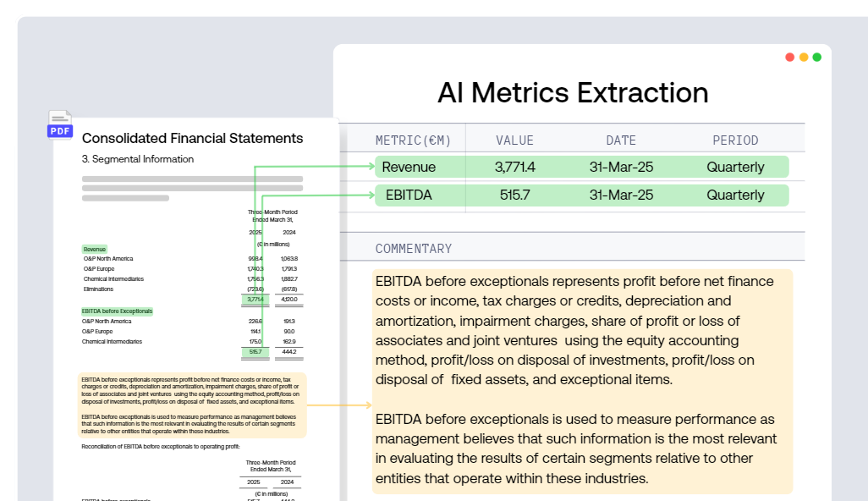Viewport: 868px width, 501px height.
Task: Click the 515.7 value in the metrics table
Action: pos(515,195)
